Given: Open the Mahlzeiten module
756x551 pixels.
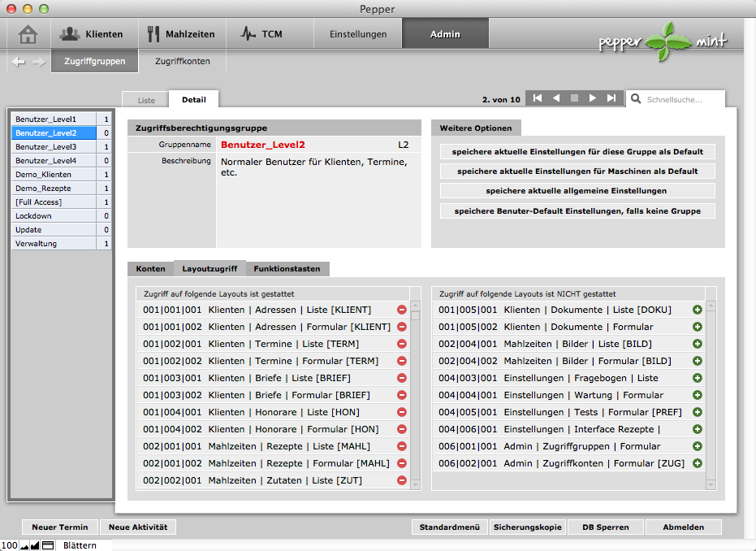Looking at the screenshot, I should pyautogui.click(x=180, y=34).
